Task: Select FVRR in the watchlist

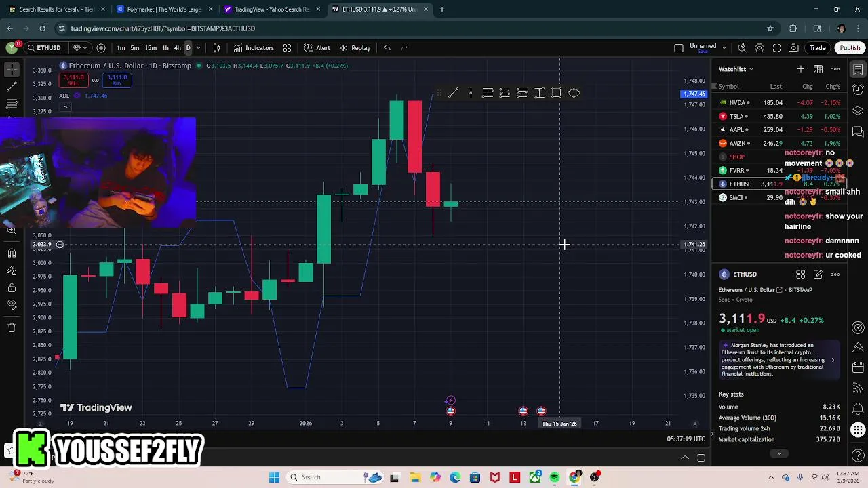Action: pos(781,171)
